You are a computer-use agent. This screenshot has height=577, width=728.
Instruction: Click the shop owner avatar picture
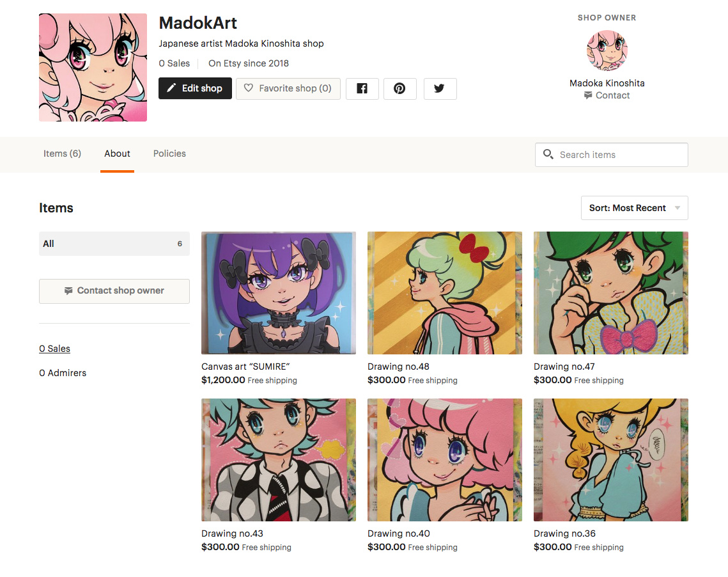[607, 50]
